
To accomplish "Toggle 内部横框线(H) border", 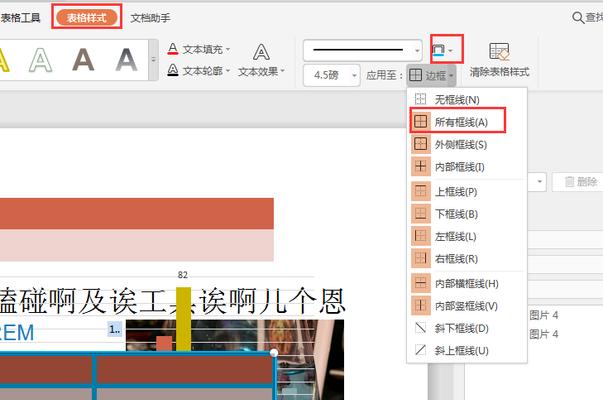I will [466, 283].
